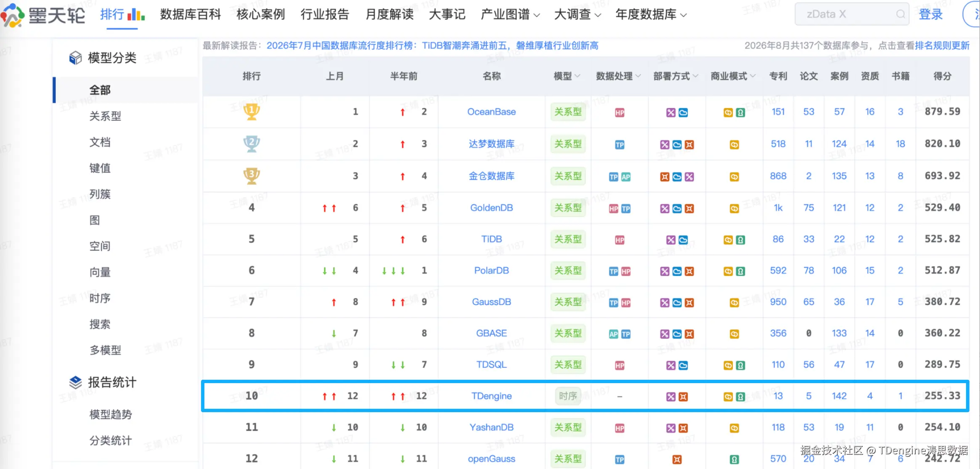Open 分类统计 under 报告统计
The height and width of the screenshot is (469, 980).
111,441
